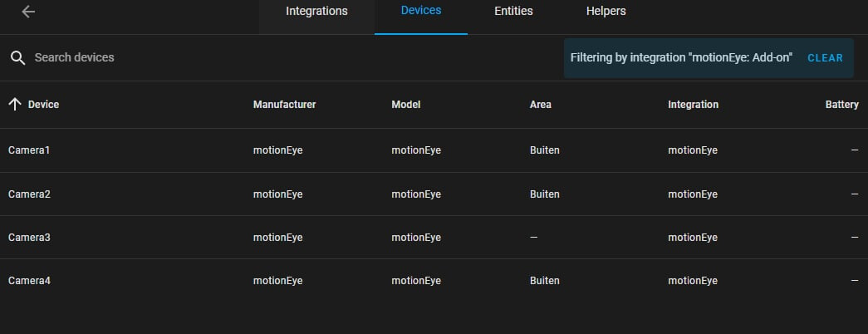The height and width of the screenshot is (334, 868).
Task: Open the Camera3 device row
Action: 30,238
